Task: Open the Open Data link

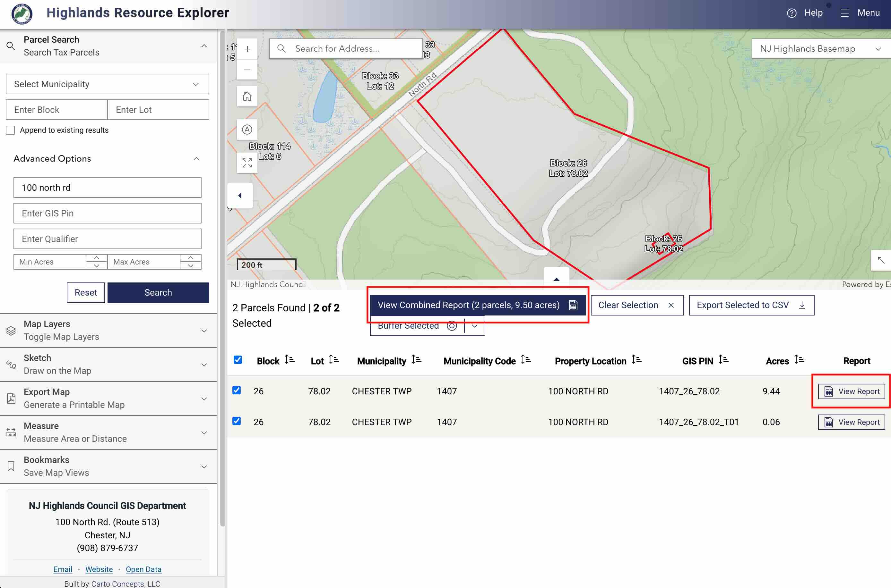Action: point(143,569)
